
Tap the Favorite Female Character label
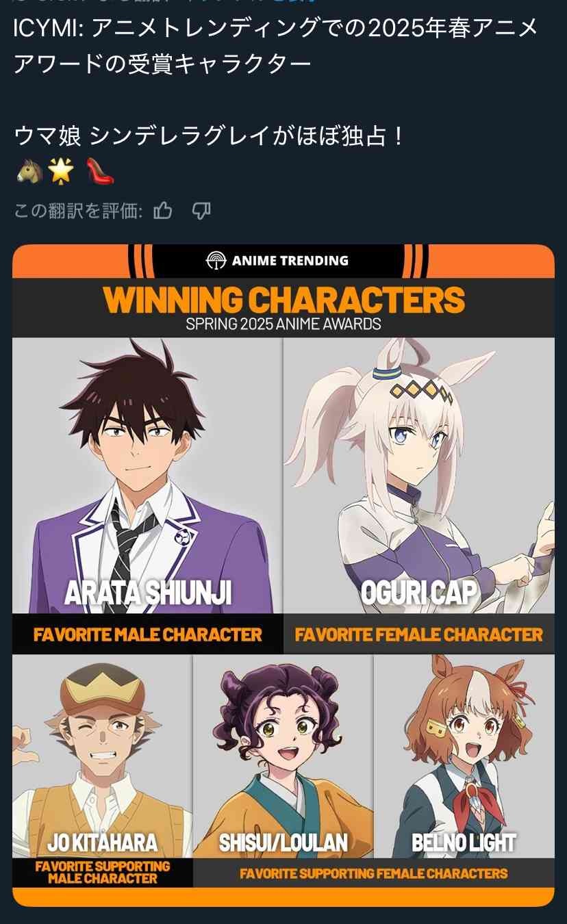[419, 634]
